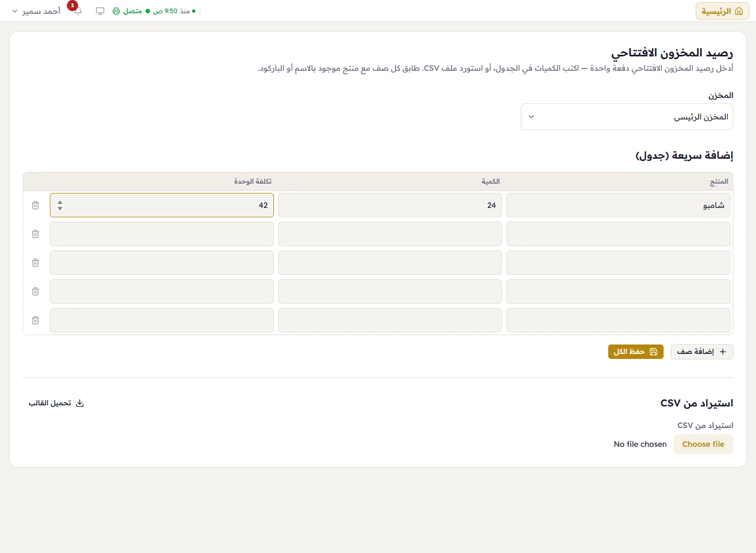Click the No file chosen text
The height and width of the screenshot is (553, 756).
pos(640,444)
